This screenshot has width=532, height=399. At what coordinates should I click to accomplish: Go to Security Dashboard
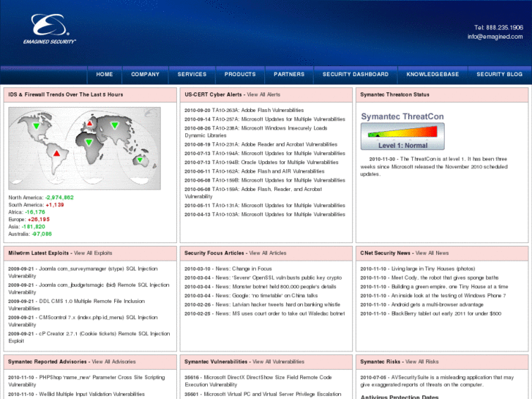coord(356,75)
